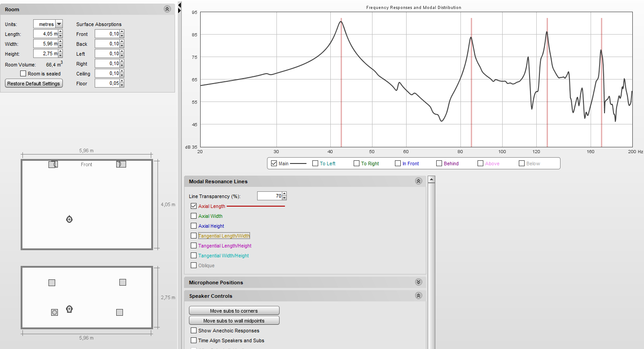Viewport: 644px width, 349px height.
Task: Enable Show Anechoic Responses checkbox
Action: coord(193,331)
